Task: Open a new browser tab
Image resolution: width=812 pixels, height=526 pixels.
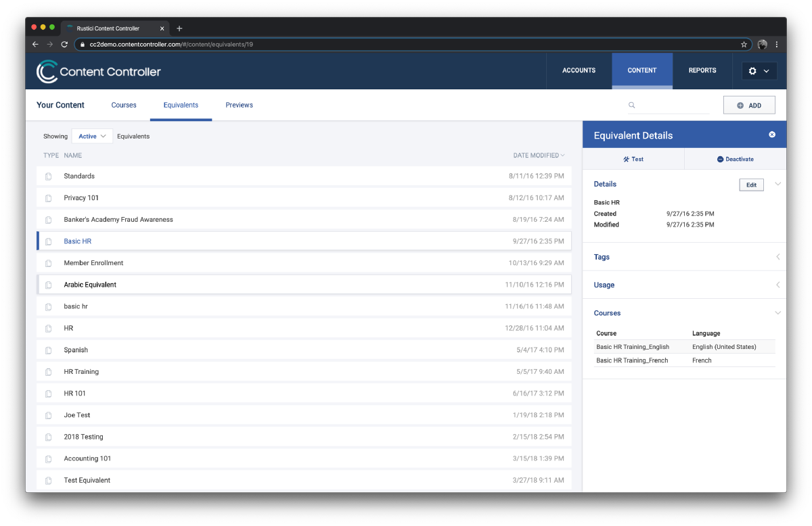Action: [179, 28]
